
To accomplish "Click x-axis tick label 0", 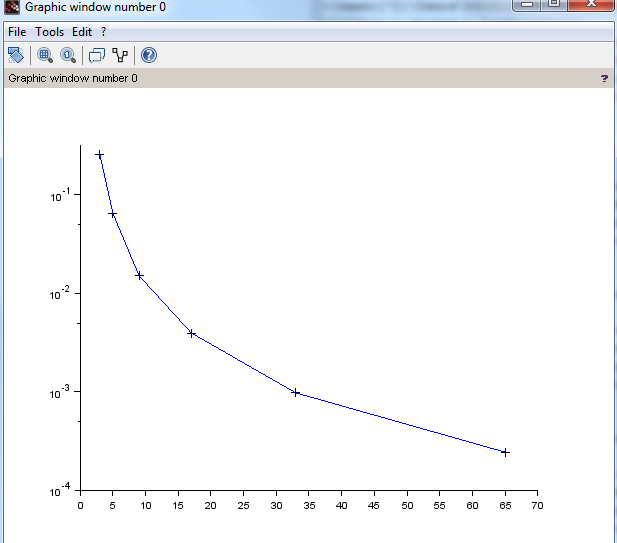I will (x=80, y=506).
